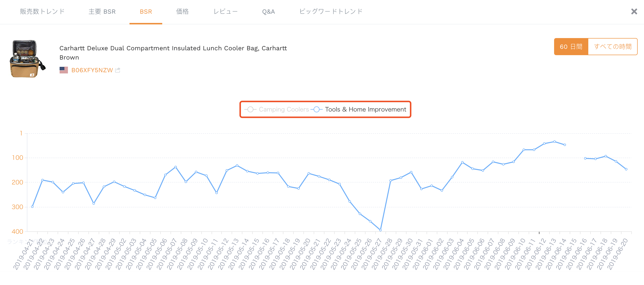Click y-axis label 400
The height and width of the screenshot is (285, 644).
click(x=18, y=232)
